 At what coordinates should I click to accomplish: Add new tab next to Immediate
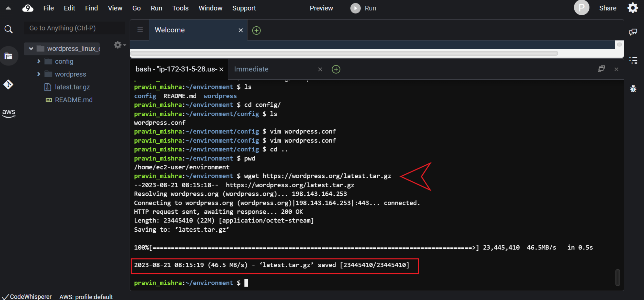336,69
